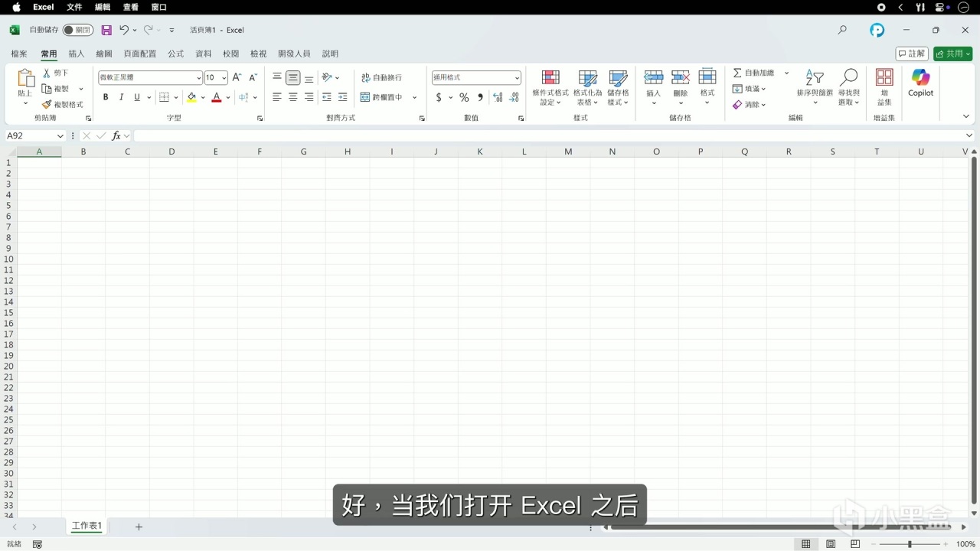Increase decimal places

[x=498, y=97]
